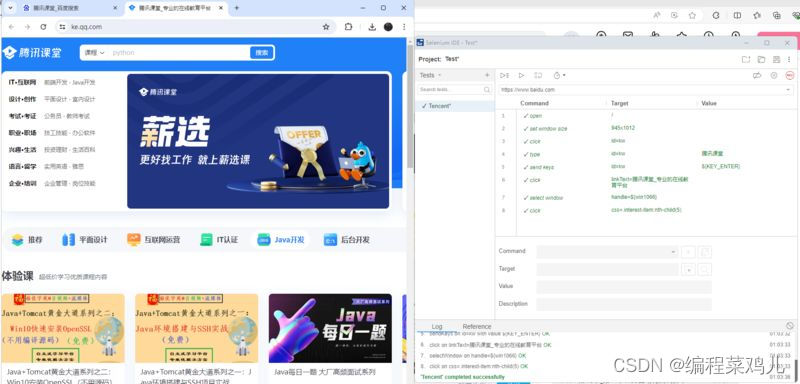Save project icon in Selenium IDE

(x=776, y=59)
